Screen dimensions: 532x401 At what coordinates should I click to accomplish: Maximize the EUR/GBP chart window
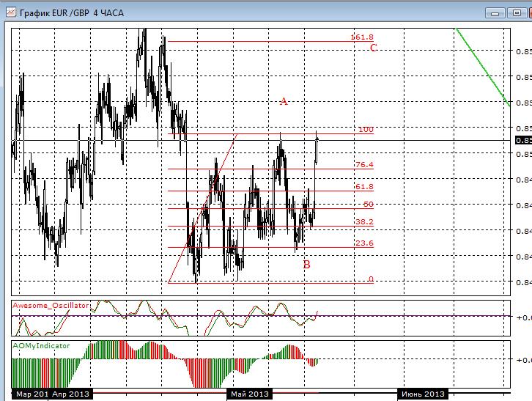coord(517,13)
